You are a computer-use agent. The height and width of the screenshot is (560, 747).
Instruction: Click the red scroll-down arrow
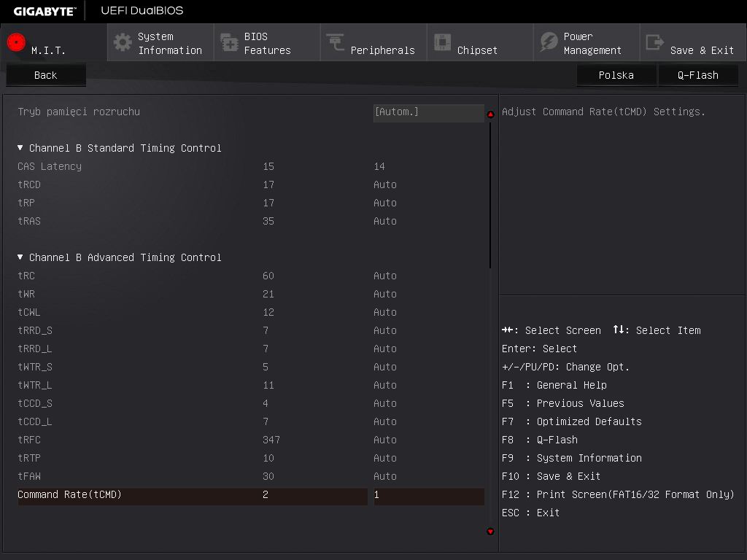coord(490,532)
